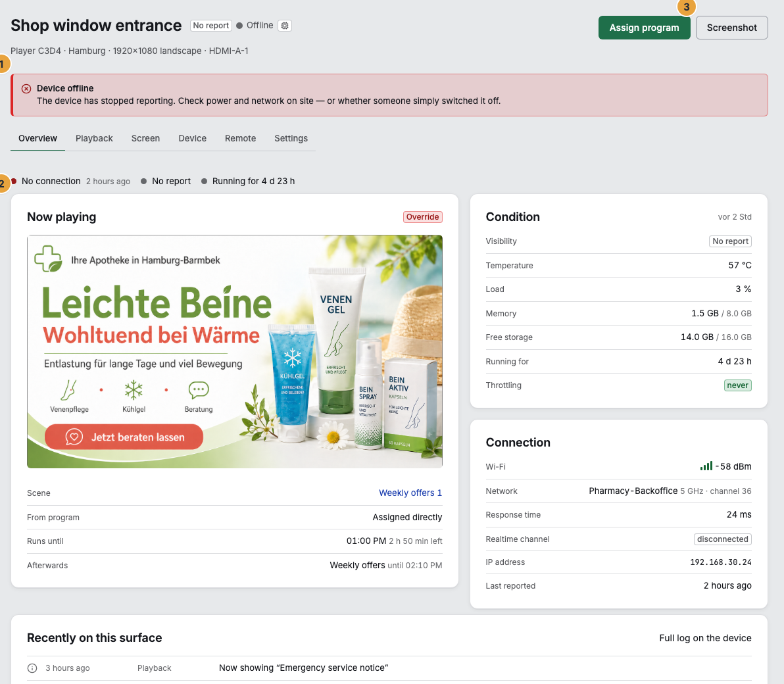The width and height of the screenshot is (784, 684).
Task: Click the "No report" badge in the Visibility row
Action: pyautogui.click(x=731, y=241)
